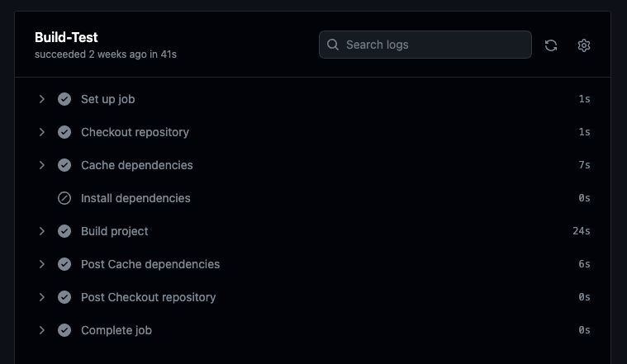Click the refresh logs icon

pos(551,45)
